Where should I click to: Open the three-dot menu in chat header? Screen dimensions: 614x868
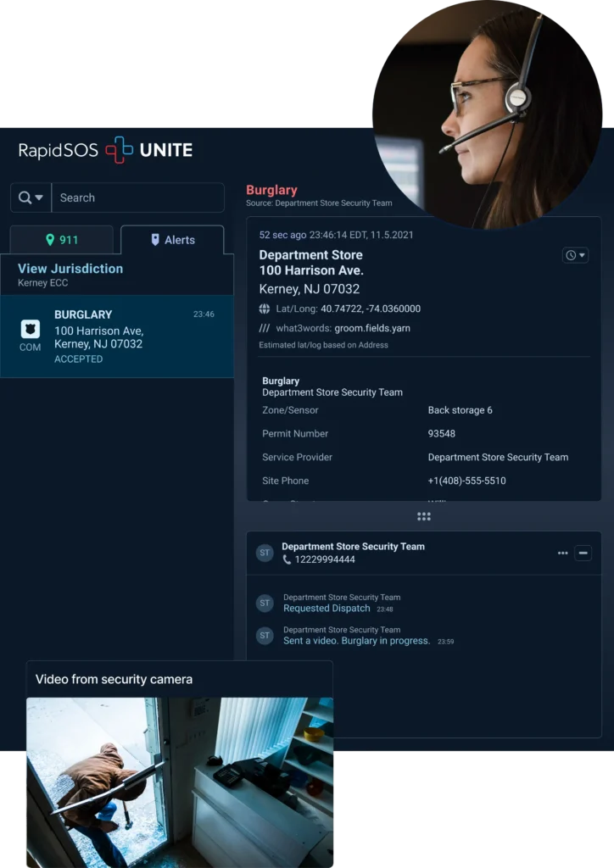(x=563, y=553)
